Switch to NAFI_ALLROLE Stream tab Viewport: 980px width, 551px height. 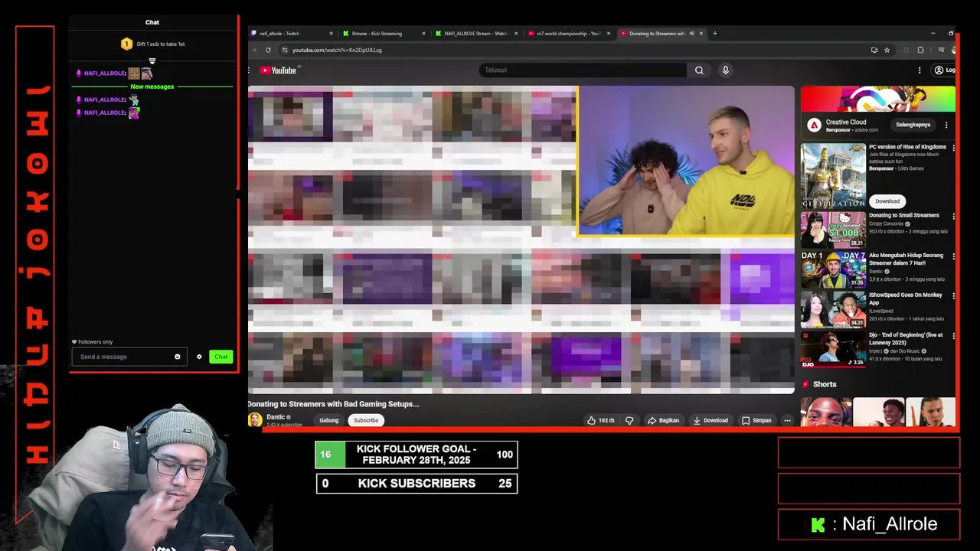click(x=475, y=34)
